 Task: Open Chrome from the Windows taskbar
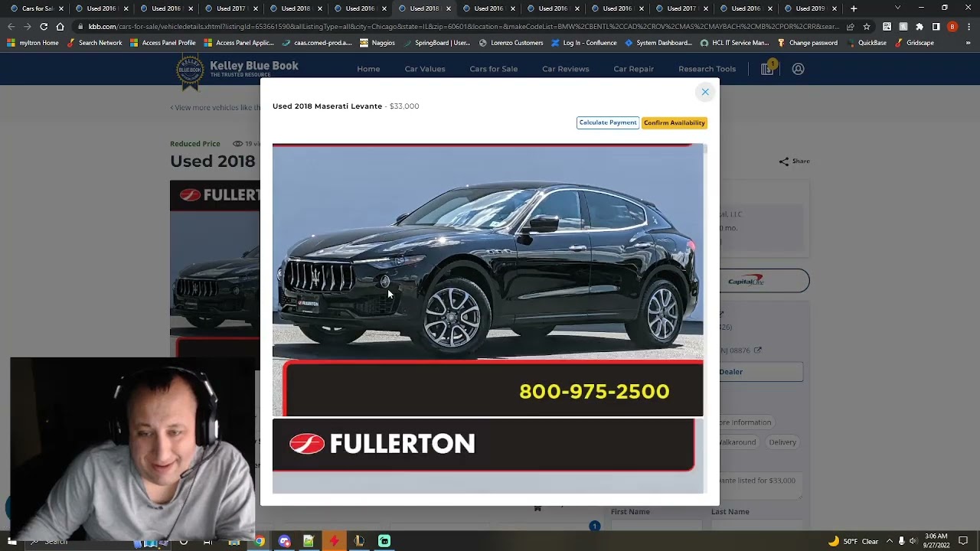click(x=260, y=542)
